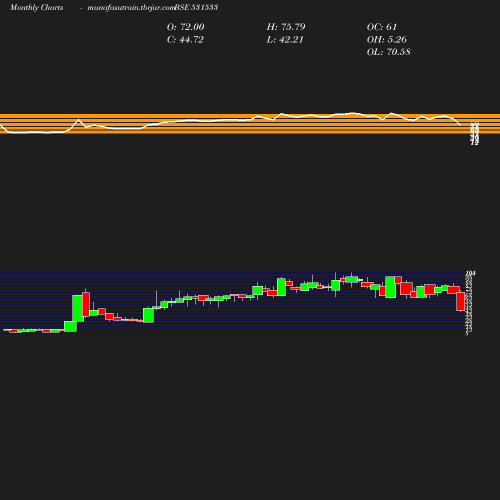500x500 pixels.
Task: Select the 'C: 44.72' close value
Action: click(x=185, y=40)
